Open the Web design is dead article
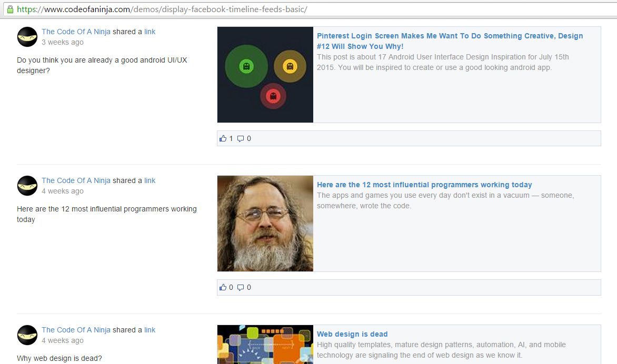 [x=352, y=334]
